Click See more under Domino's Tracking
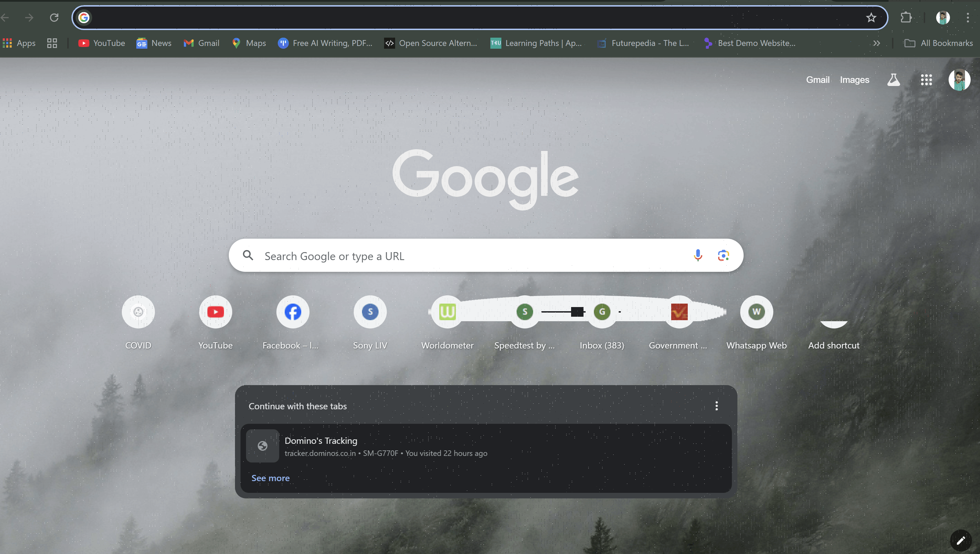 coord(270,478)
